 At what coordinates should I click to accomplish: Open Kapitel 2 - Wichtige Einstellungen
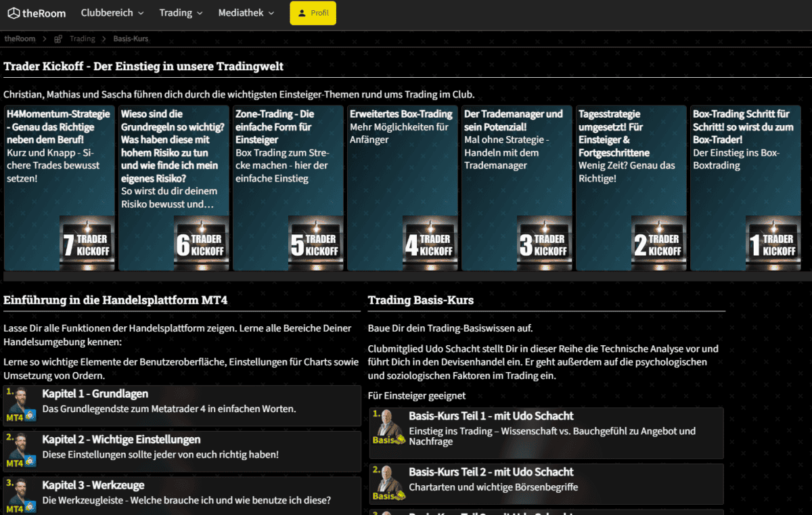(x=121, y=440)
